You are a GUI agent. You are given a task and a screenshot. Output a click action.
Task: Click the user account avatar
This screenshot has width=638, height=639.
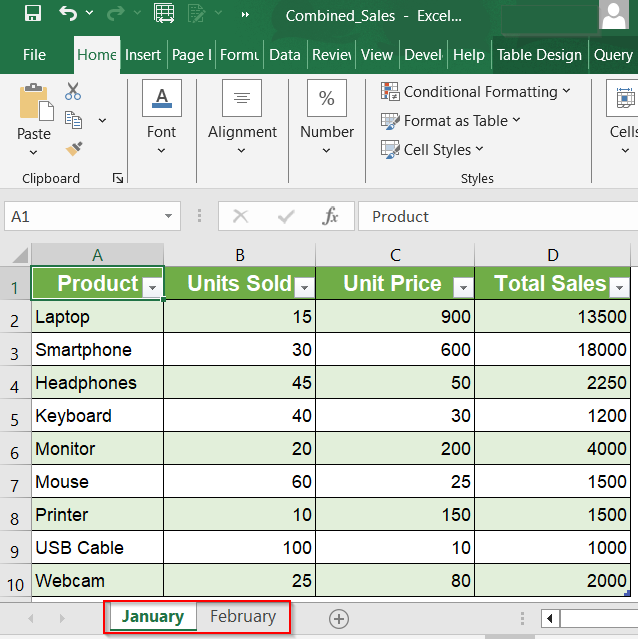[614, 15]
